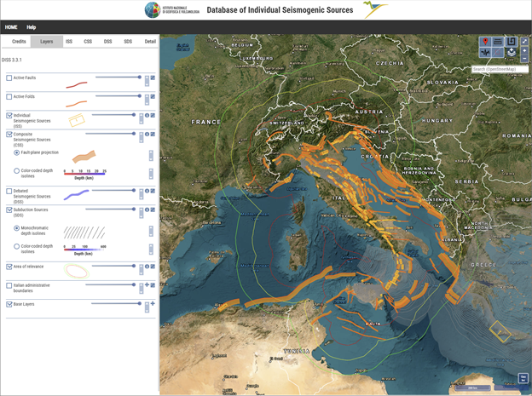Zoom out of the map
532x396 pixels.
525,60
